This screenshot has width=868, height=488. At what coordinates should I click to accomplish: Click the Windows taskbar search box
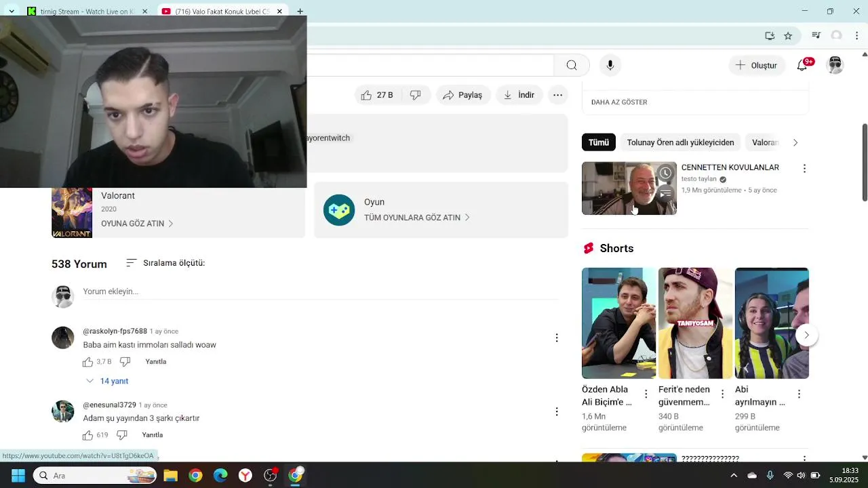coord(96,476)
